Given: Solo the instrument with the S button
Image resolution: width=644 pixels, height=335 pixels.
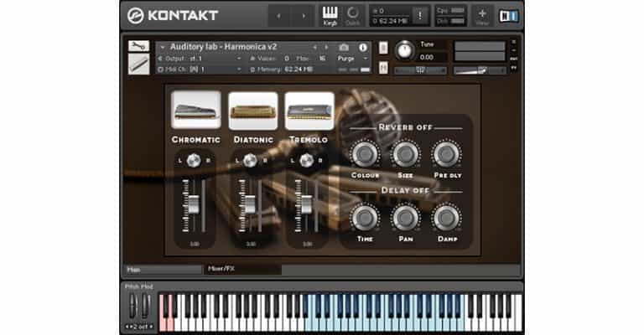Looking at the screenshot, I should coord(383,48).
